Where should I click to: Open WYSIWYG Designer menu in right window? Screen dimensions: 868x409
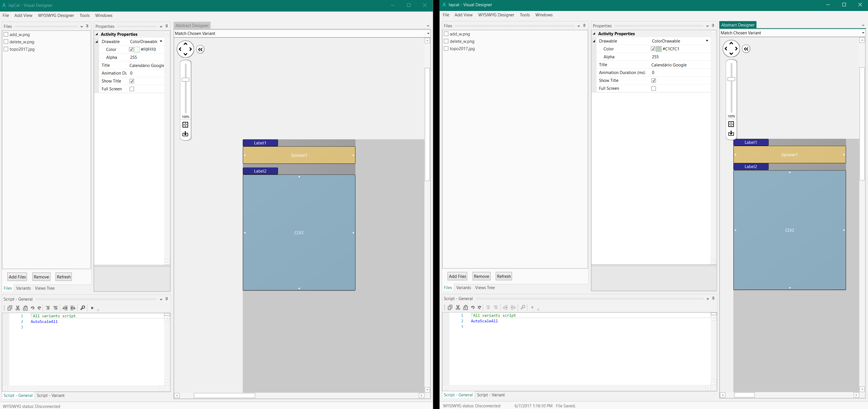point(496,15)
